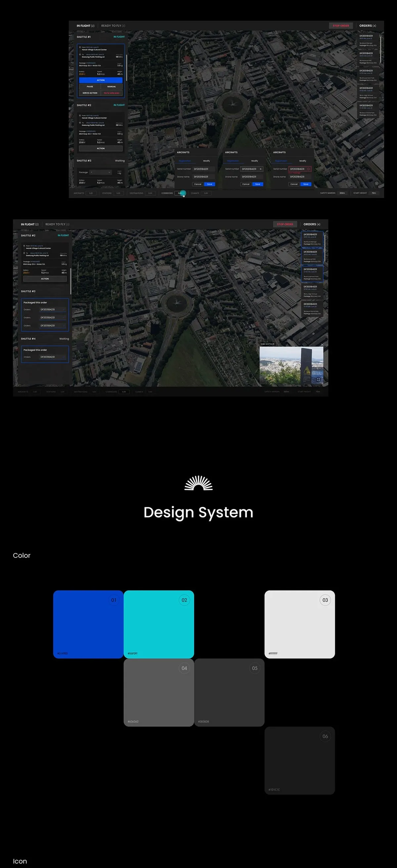Click the red-outlined Serial number field
The height and width of the screenshot is (868, 397).
click(x=300, y=169)
